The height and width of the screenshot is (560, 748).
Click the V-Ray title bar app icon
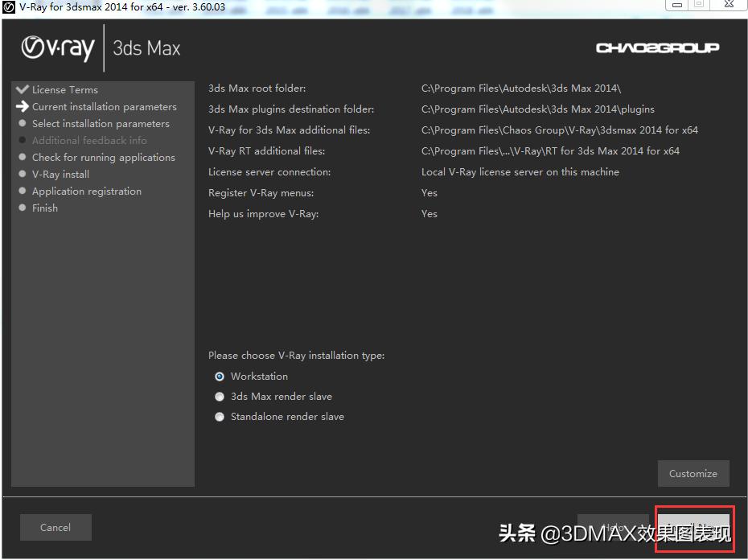9,7
